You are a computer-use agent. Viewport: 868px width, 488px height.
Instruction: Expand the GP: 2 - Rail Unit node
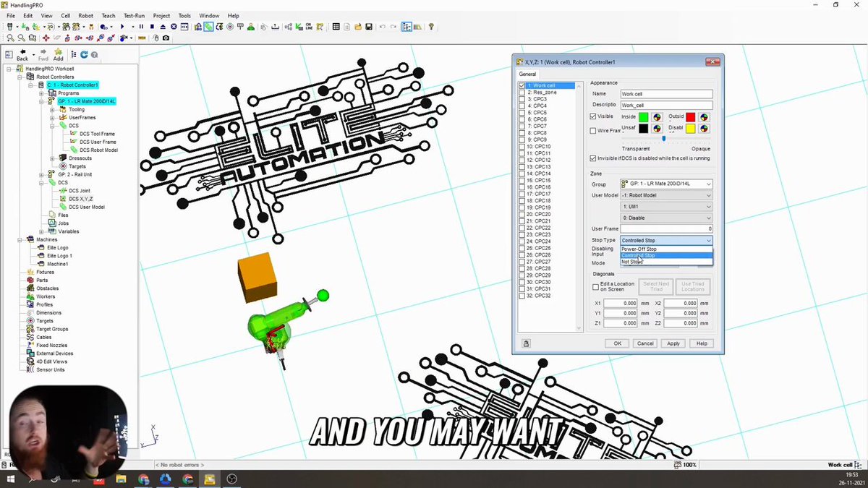[41, 174]
